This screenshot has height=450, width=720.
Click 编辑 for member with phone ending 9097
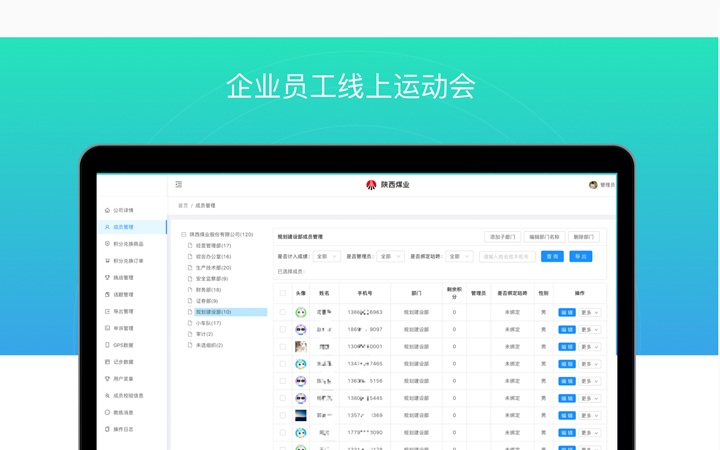click(x=567, y=330)
